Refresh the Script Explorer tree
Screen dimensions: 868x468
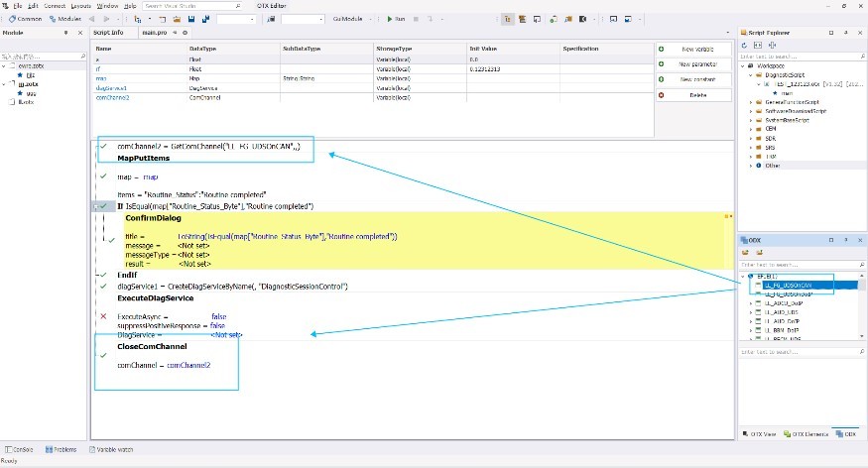[x=744, y=45]
